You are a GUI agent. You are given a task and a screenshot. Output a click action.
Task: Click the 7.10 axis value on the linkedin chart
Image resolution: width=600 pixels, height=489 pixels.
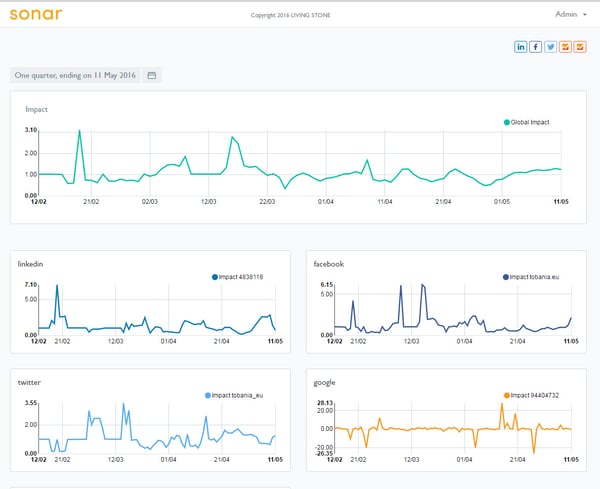point(31,285)
